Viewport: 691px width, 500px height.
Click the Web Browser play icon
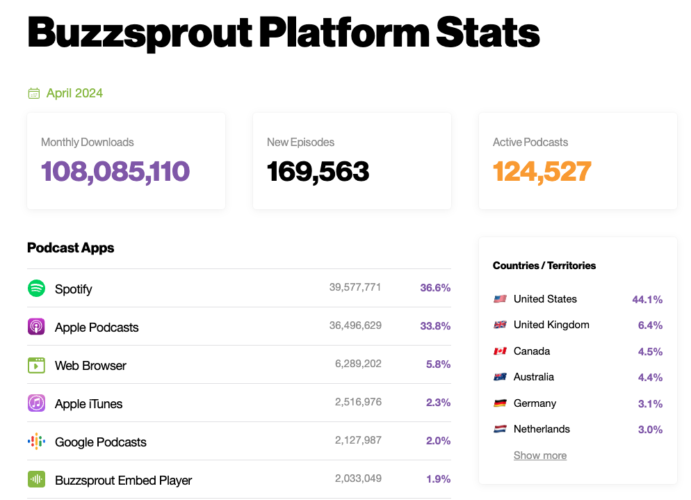point(37,365)
